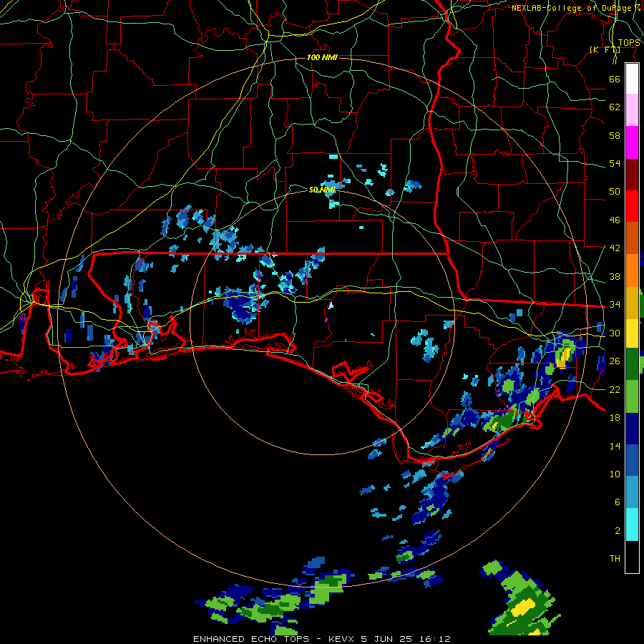Screen dimensions: 644x644
Task: Click the TH threshold label
Action: pos(615,558)
